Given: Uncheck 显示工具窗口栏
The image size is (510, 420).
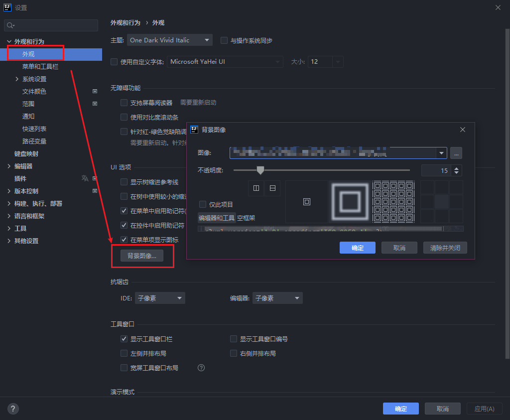Looking at the screenshot, I should click(124, 339).
